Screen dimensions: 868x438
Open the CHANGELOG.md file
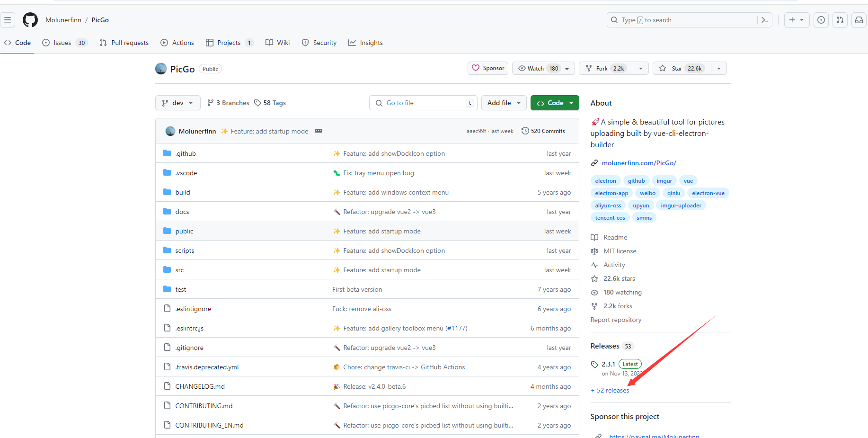200,386
